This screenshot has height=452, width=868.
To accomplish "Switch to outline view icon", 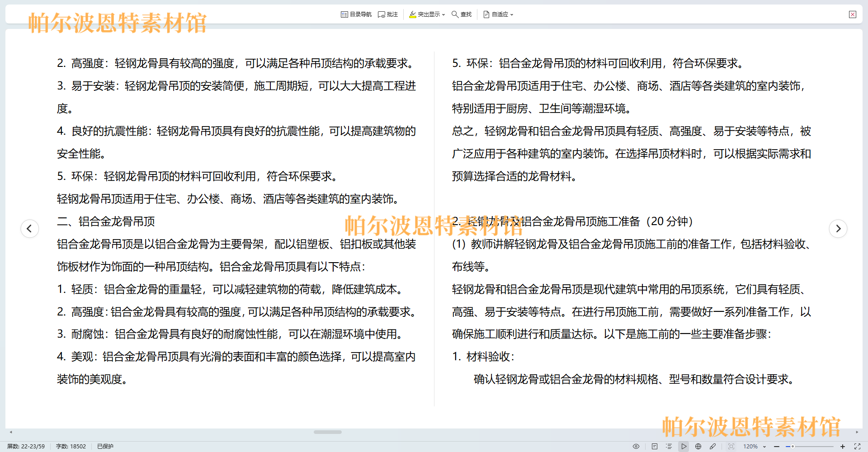I will coord(669,446).
